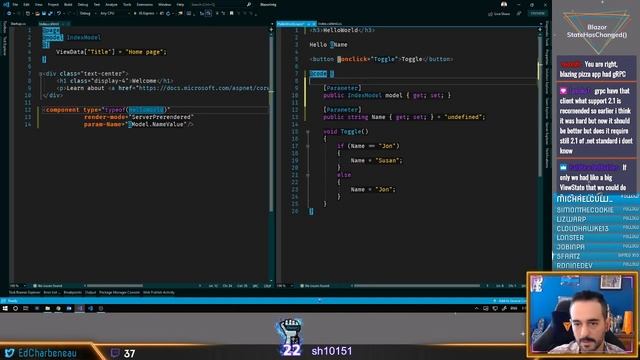640x360 pixels.
Task: Open the Web Publish Activity tab
Action: (159, 293)
